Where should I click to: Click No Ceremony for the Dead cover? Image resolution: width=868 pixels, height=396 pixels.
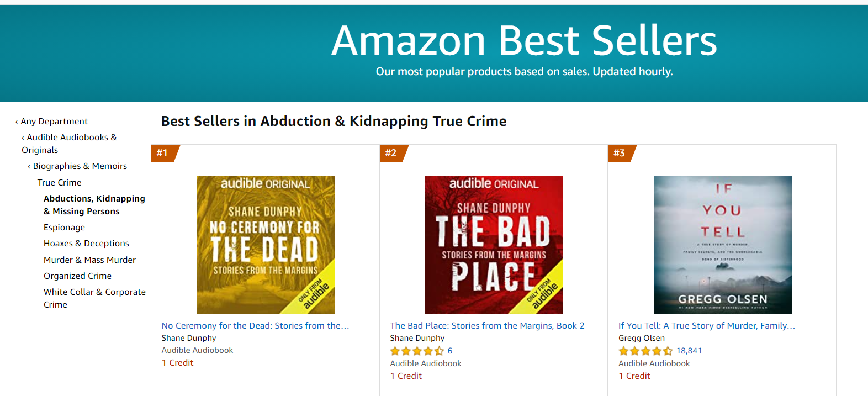[x=265, y=245]
